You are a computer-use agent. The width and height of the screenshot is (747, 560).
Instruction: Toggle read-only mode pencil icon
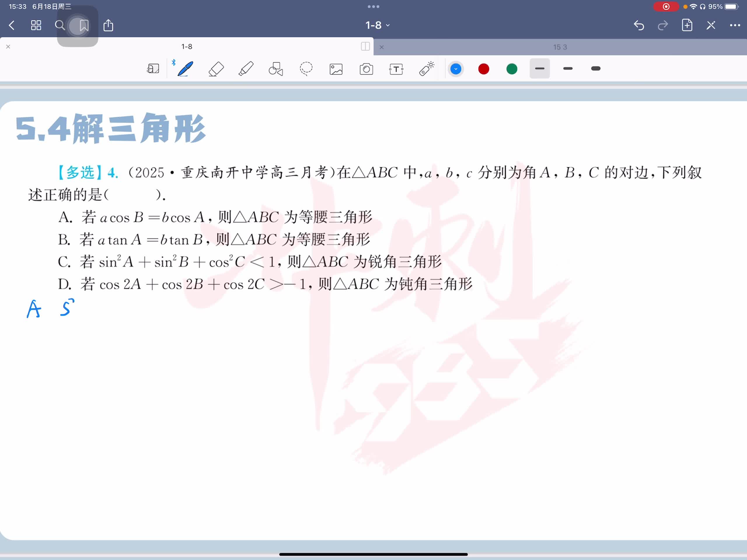711,25
